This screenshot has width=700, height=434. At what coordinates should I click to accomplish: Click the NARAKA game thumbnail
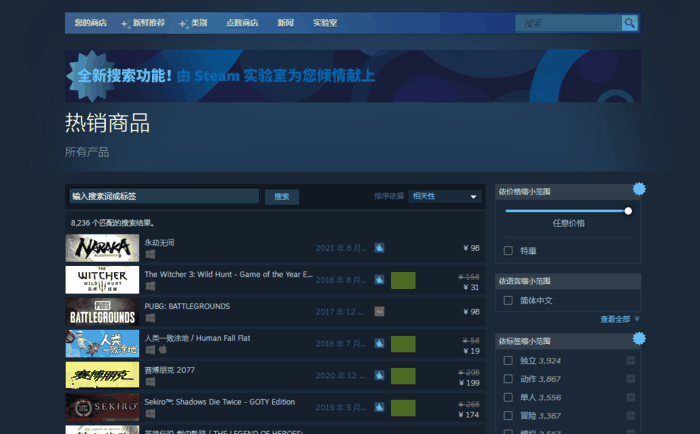[x=102, y=248]
